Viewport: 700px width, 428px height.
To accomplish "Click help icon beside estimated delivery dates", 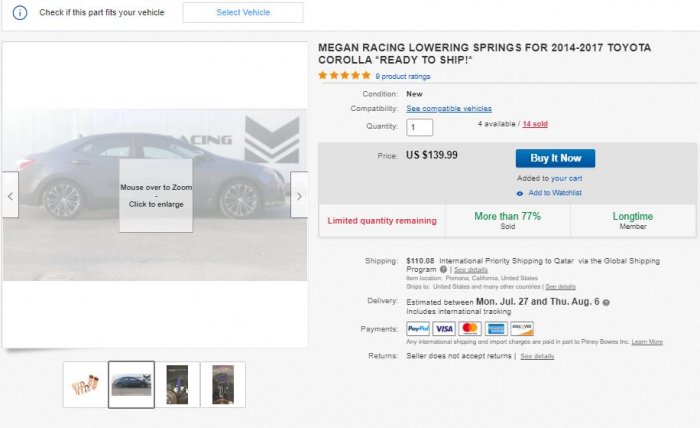I will point(606,301).
